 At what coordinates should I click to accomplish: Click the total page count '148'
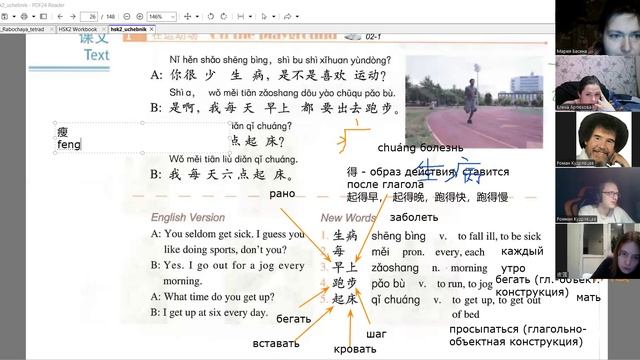click(x=110, y=16)
